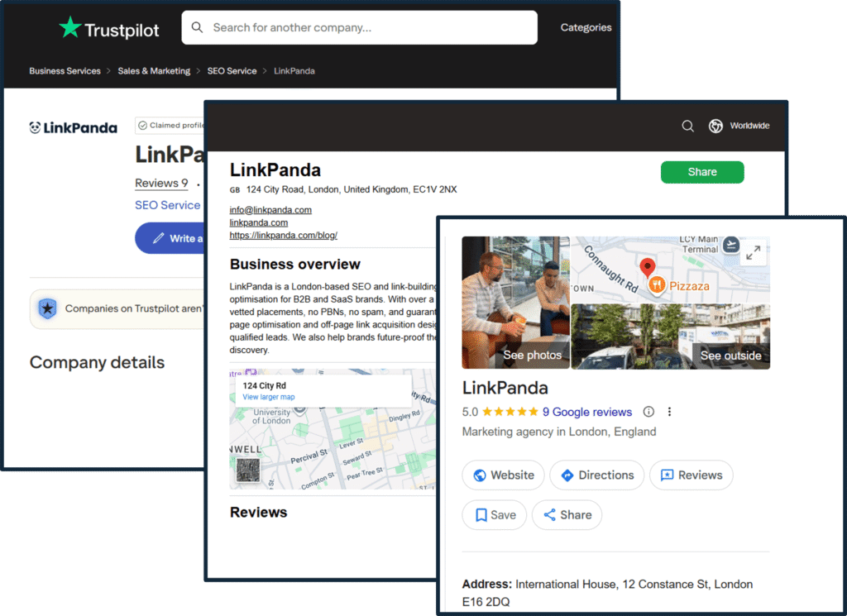Click the Trustpilot star logo
Screen dimensions: 847x616
(x=69, y=27)
